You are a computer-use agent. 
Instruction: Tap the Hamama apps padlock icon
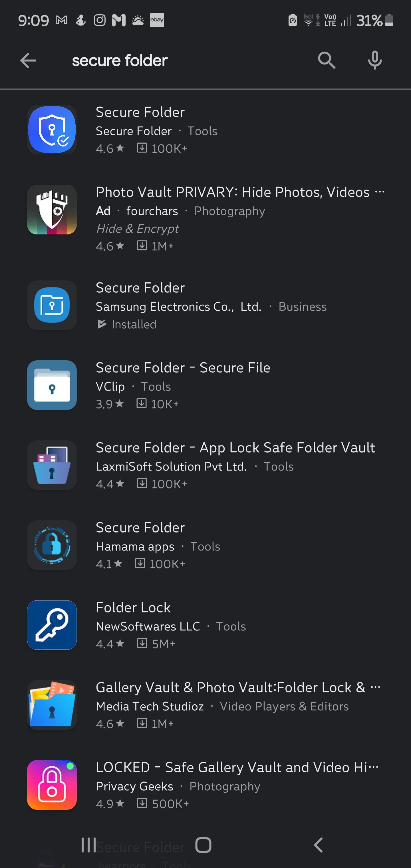(x=52, y=545)
